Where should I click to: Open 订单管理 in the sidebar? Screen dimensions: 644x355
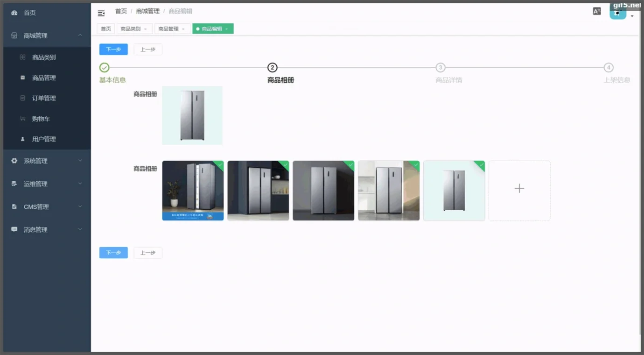44,98
